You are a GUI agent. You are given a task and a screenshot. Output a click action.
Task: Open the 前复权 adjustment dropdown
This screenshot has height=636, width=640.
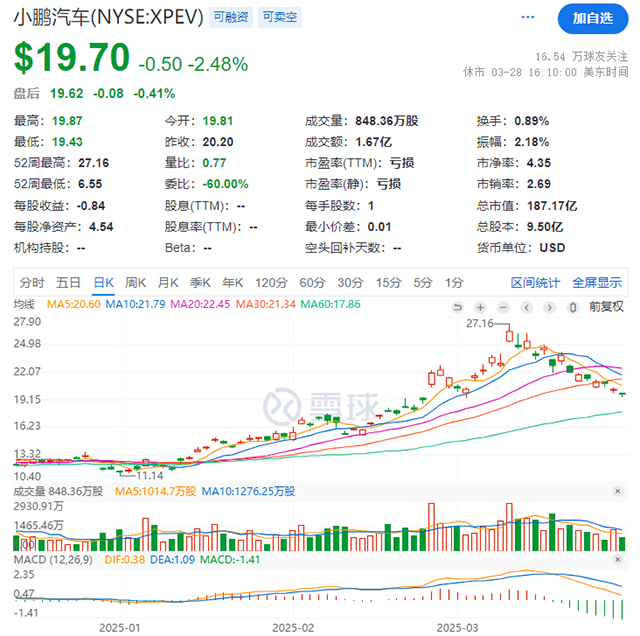[x=606, y=307]
